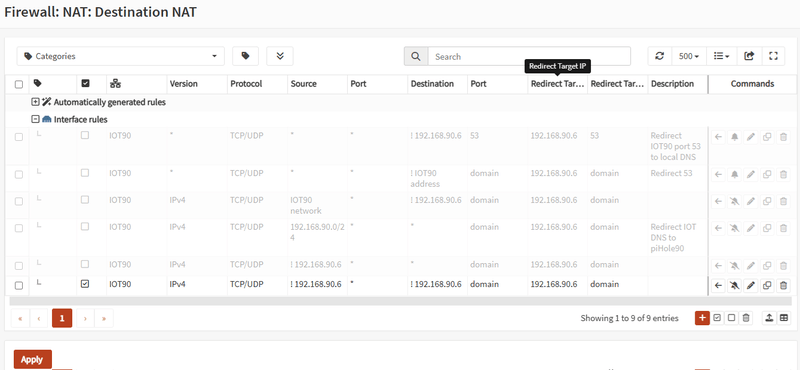Select row checkbox for 'Redirect IOT DNS to piHole90' rule
The width and height of the screenshot is (800, 370).
(19, 228)
